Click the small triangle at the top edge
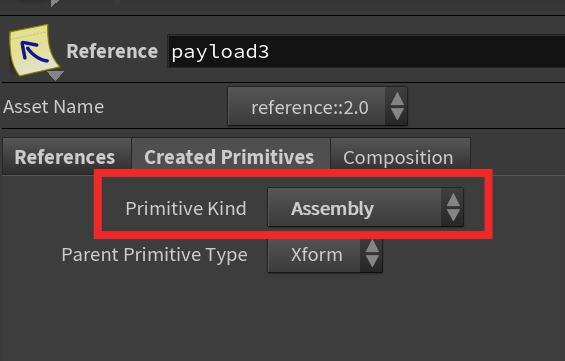 coord(55,3)
